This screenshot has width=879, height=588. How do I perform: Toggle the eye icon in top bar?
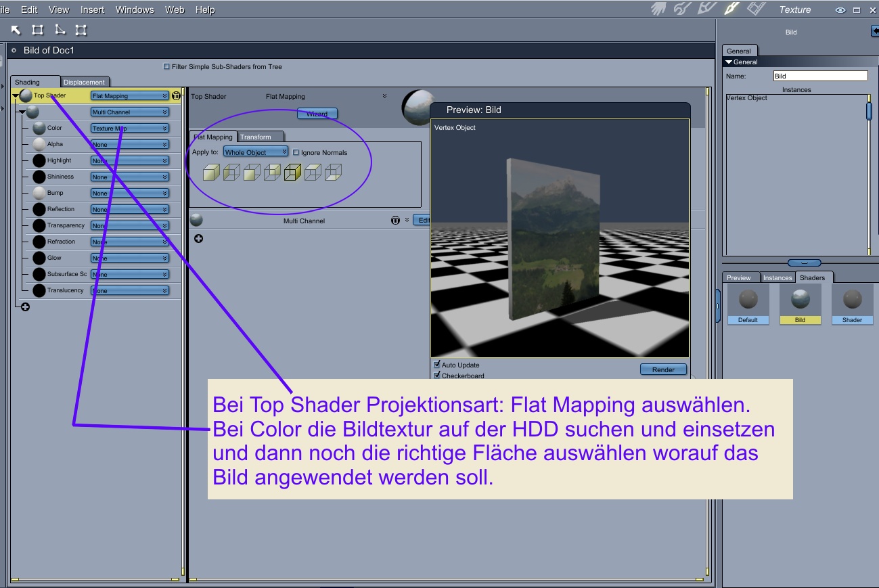840,10
